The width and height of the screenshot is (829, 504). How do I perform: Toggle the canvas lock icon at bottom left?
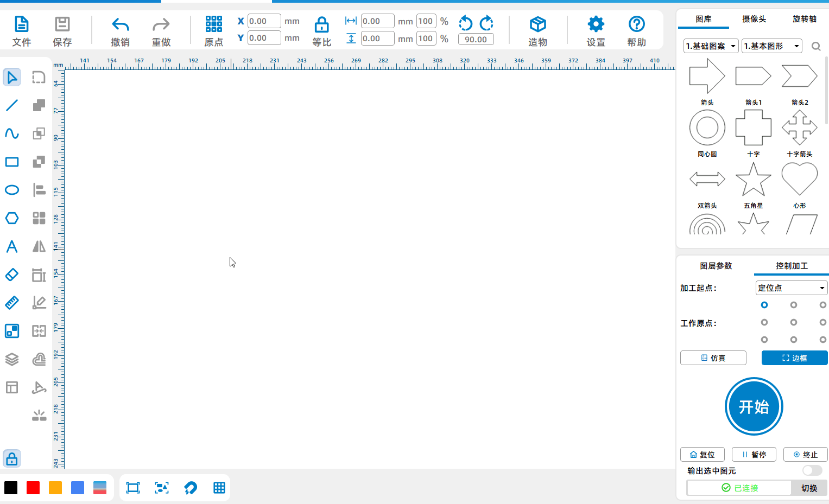pos(12,459)
